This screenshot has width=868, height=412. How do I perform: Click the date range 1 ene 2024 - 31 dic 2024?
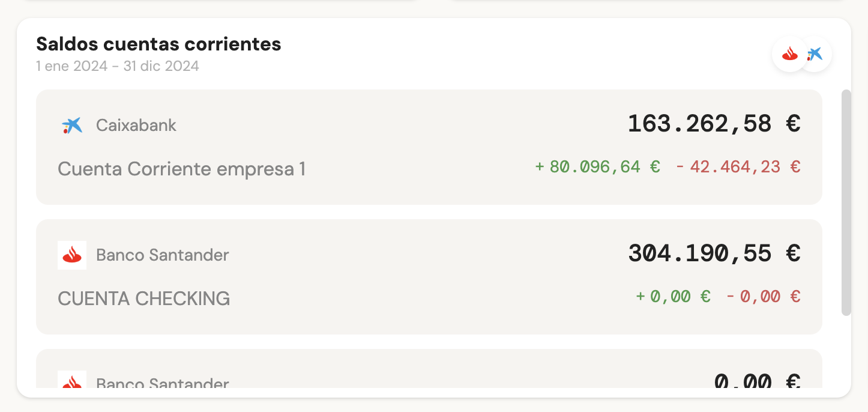click(x=118, y=66)
